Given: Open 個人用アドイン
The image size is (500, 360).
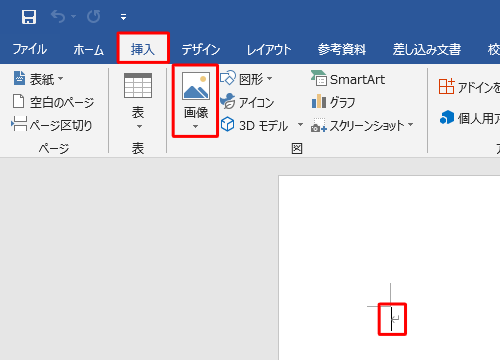Looking at the screenshot, I should click(x=470, y=118).
